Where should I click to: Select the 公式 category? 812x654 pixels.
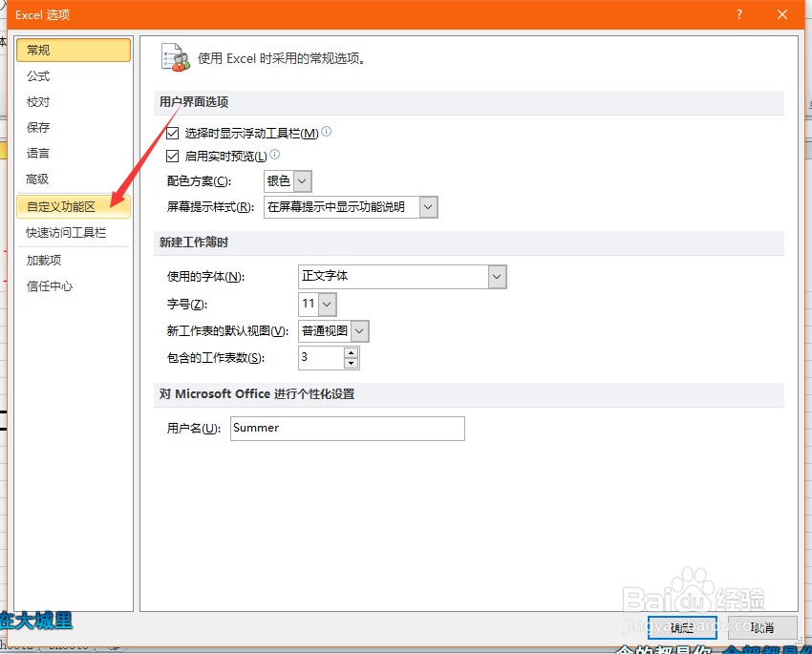(74, 76)
